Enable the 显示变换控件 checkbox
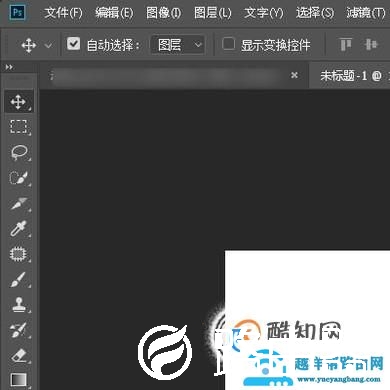 (229, 44)
